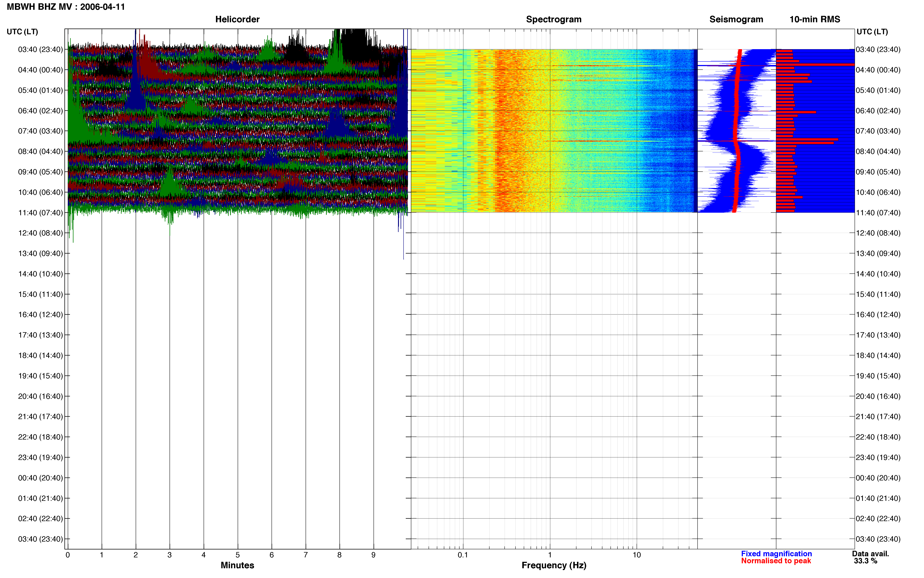Click the "33.3 %" data availability value
Image resolution: width=924 pixels, height=578 pixels.
[x=865, y=561]
